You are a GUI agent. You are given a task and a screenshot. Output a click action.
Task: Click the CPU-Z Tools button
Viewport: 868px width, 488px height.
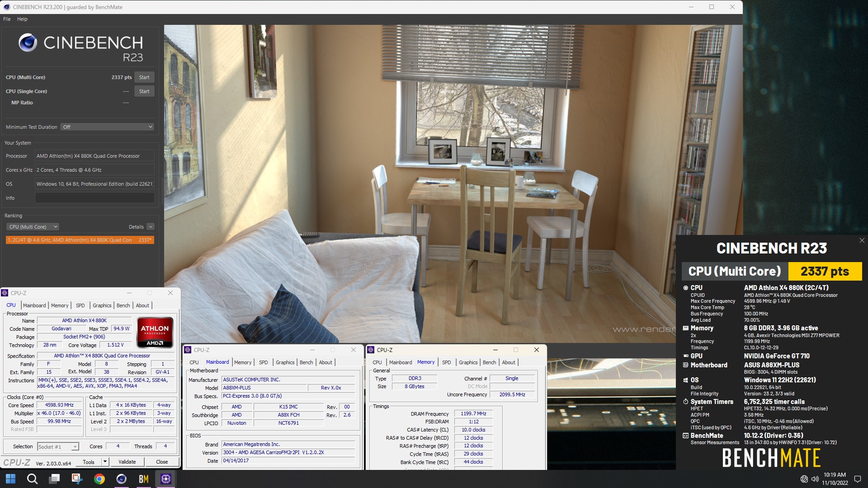click(89, 462)
